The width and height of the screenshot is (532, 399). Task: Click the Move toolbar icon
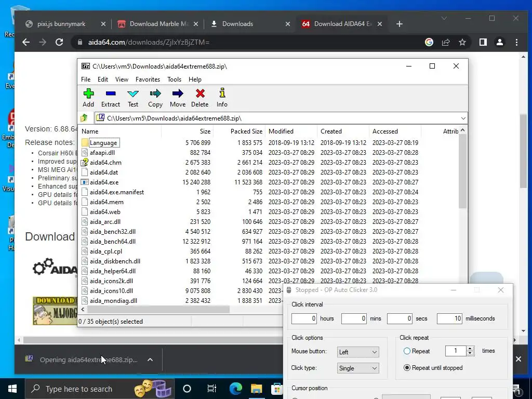(178, 98)
